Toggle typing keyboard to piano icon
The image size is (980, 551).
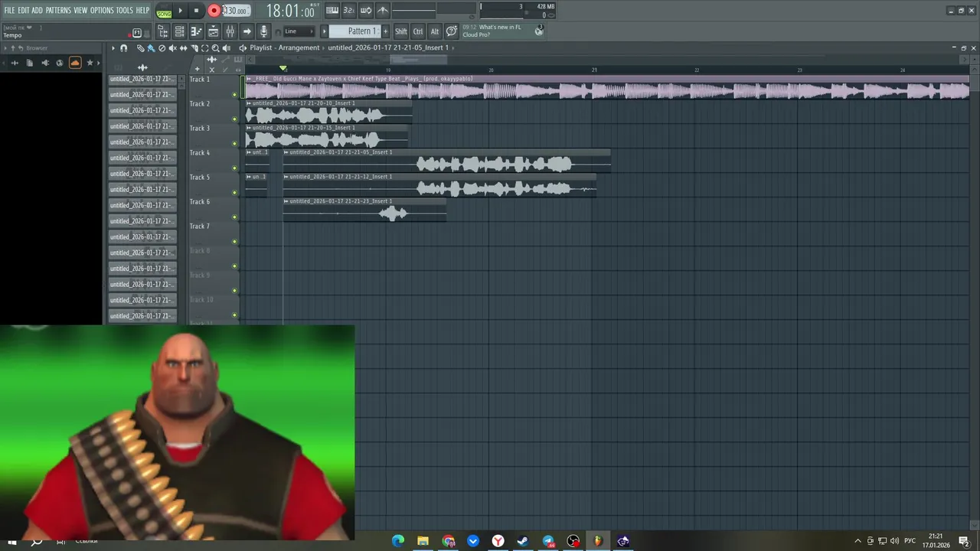[x=332, y=11]
